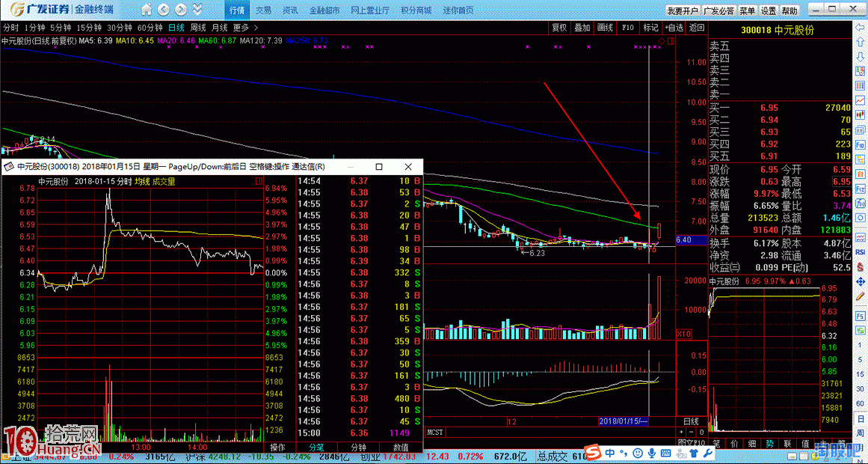Viewport: 868px width, 464px height.
Task: Select the 月线 monthly chart period
Action: 220,28
